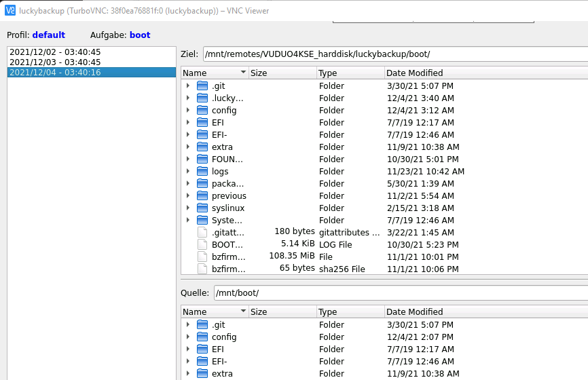Click the 'sha256 File' type cell
This screenshot has height=380, width=588.
pos(342,269)
